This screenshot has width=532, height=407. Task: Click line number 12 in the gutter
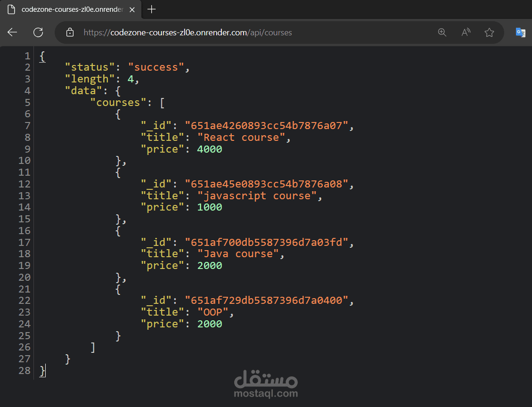click(x=25, y=184)
